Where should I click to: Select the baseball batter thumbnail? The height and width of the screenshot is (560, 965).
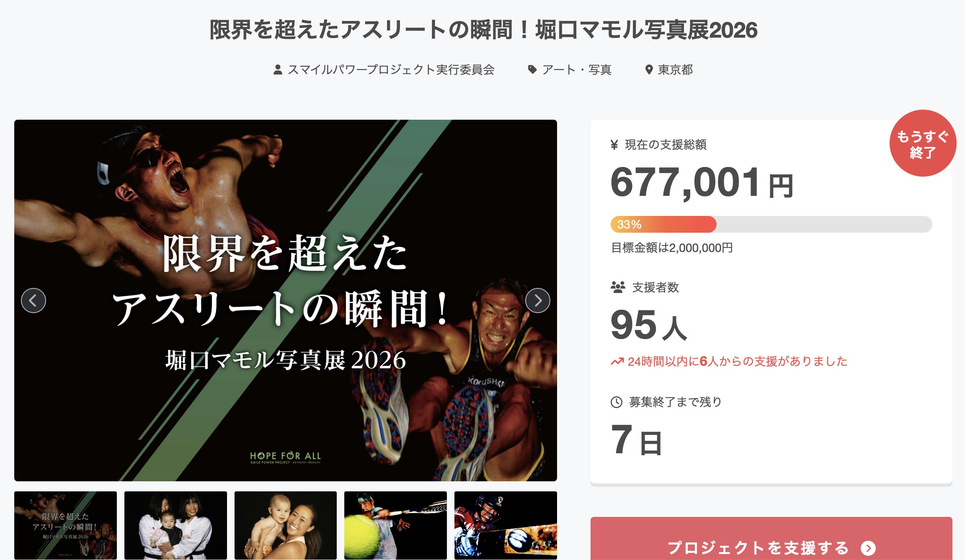506,525
